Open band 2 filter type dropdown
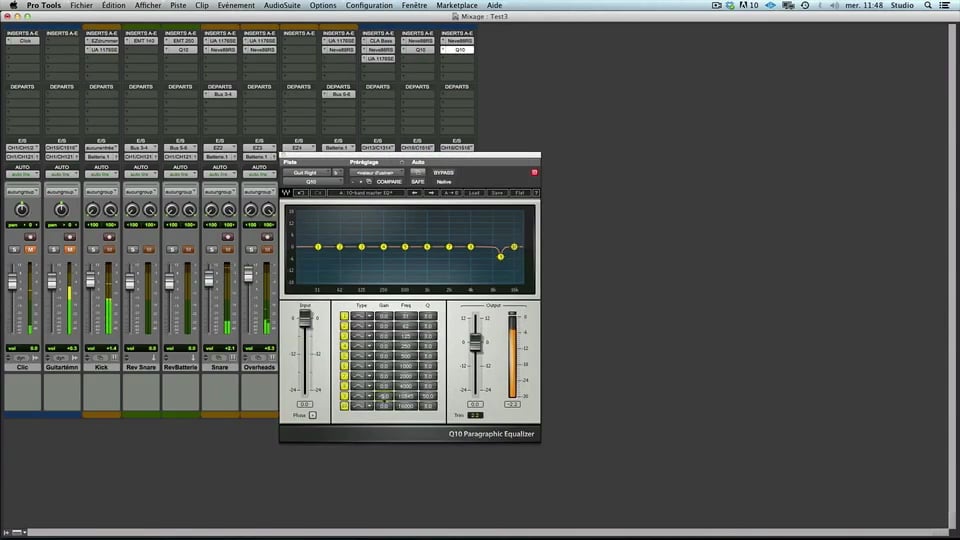This screenshot has width=960, height=540. [x=370, y=326]
